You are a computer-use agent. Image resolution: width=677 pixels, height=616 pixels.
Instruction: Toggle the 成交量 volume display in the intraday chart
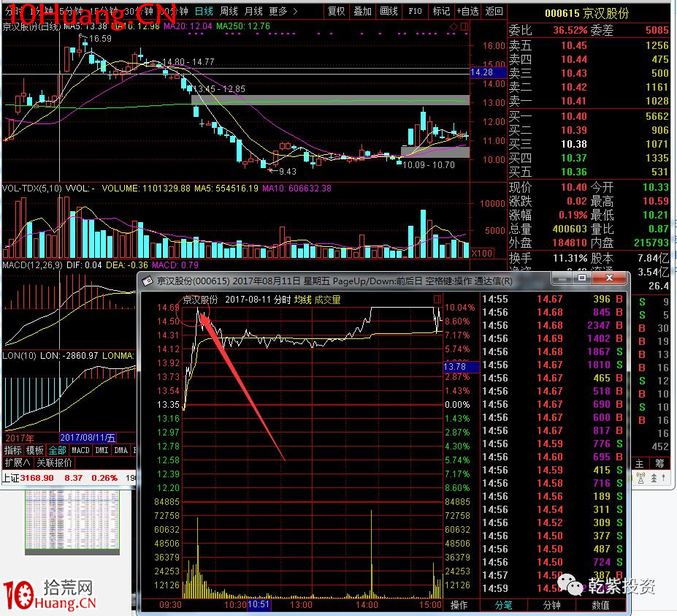pos(328,300)
